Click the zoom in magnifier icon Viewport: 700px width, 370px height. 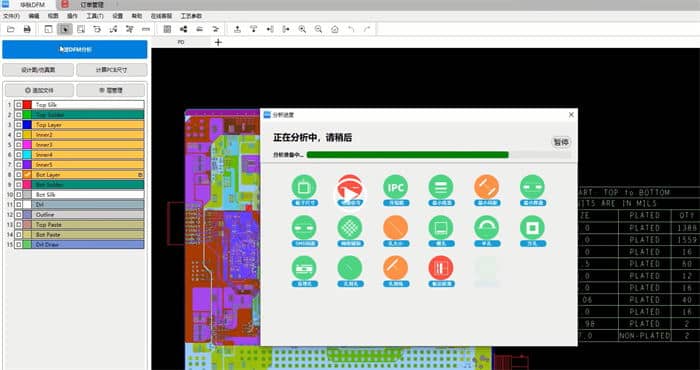pos(302,29)
